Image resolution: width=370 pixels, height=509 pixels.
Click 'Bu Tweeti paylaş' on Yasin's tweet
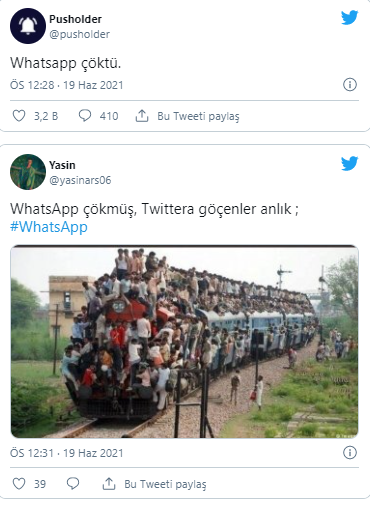[x=165, y=484]
